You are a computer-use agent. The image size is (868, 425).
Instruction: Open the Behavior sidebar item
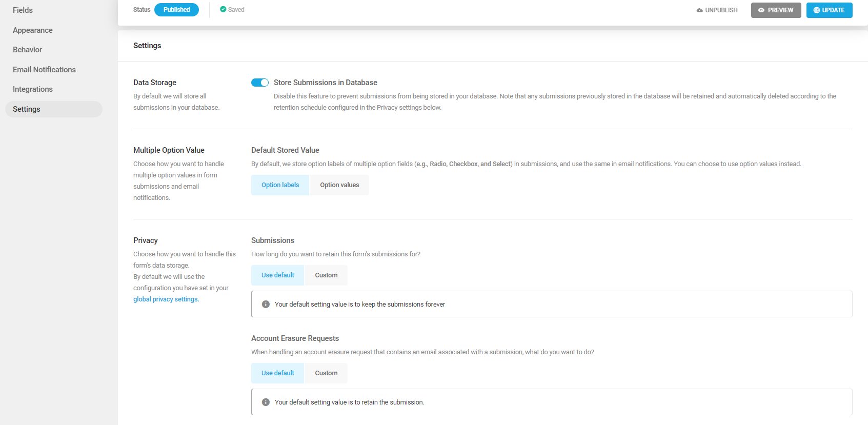coord(28,50)
